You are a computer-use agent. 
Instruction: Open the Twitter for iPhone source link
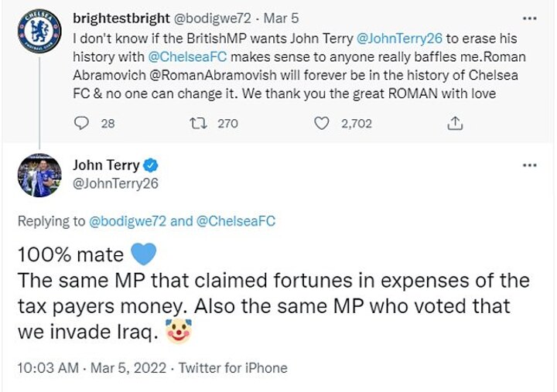coord(233,368)
